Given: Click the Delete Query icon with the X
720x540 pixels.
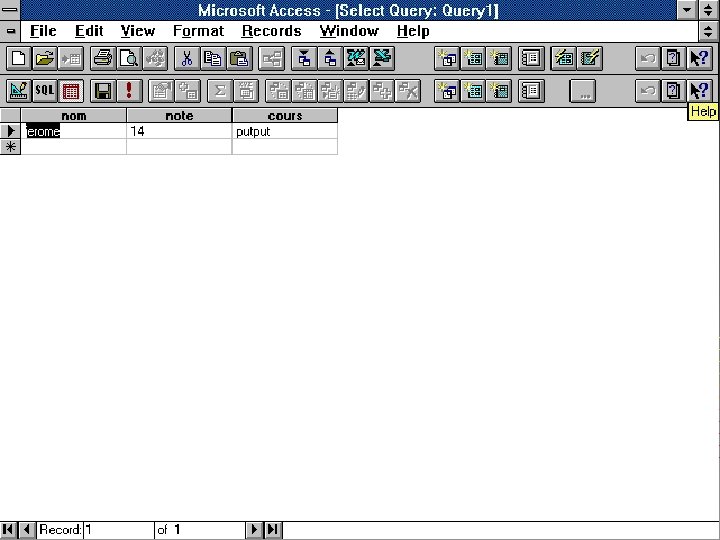Looking at the screenshot, I should [x=408, y=91].
